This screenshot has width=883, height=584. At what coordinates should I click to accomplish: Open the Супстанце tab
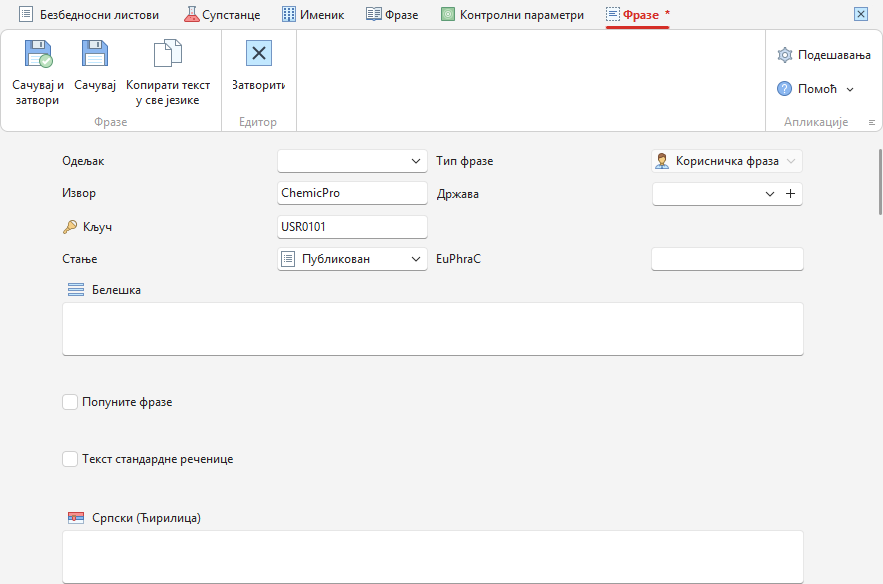tap(222, 15)
